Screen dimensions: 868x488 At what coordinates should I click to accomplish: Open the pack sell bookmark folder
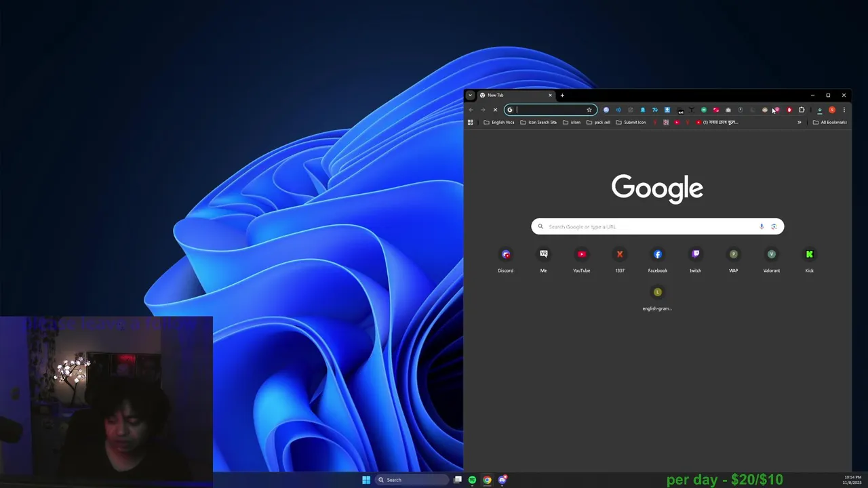click(598, 123)
